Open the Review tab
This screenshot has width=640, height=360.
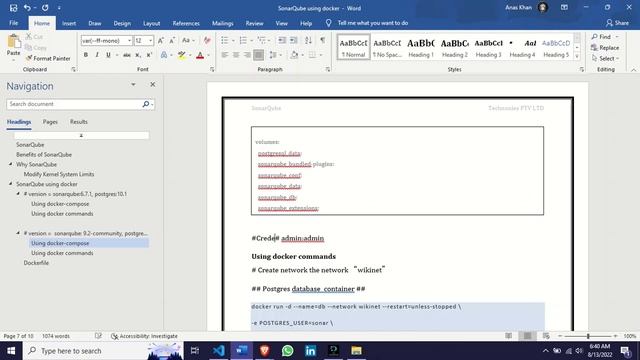click(254, 23)
